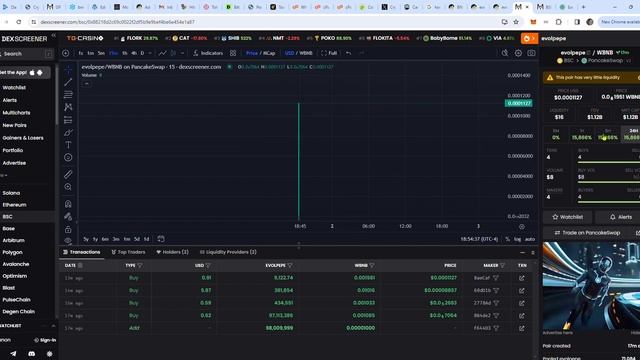Image resolution: width=640 pixels, height=360 pixels.
Task: Open USD column filter
Action: click(208, 266)
